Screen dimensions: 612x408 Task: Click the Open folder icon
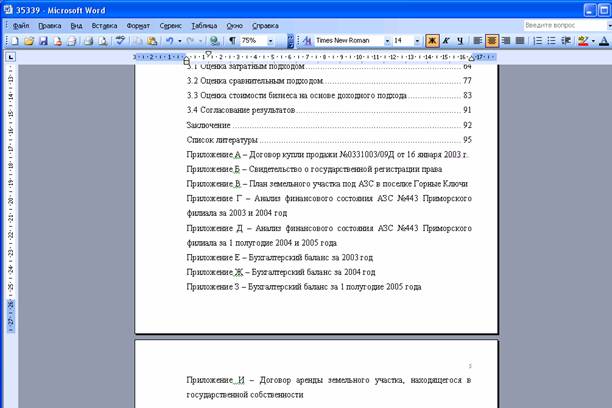[x=28, y=41]
